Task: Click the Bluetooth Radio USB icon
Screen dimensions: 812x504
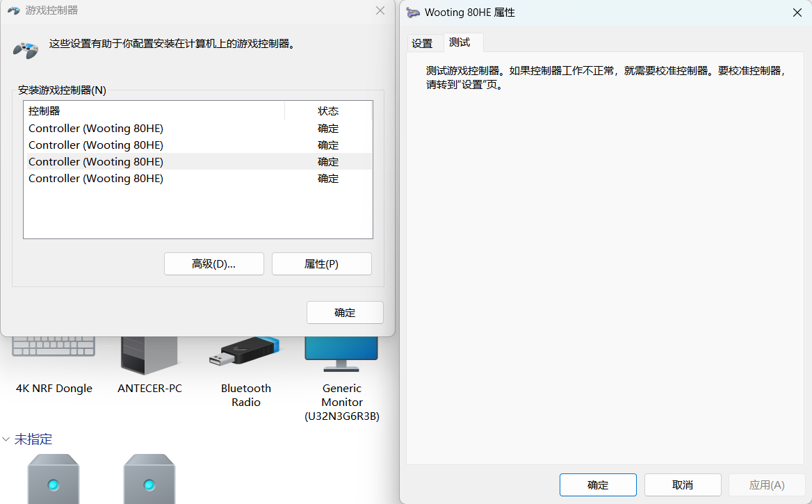Action: tap(245, 351)
